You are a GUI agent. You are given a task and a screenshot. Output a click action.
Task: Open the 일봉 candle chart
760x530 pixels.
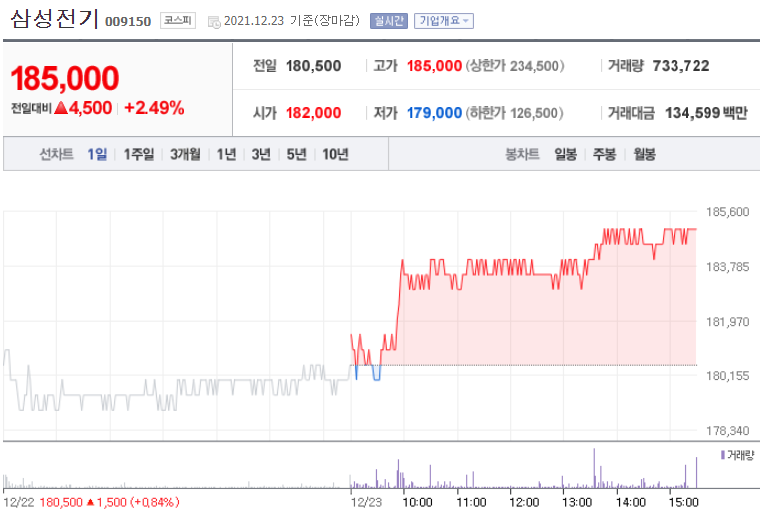[x=566, y=154]
